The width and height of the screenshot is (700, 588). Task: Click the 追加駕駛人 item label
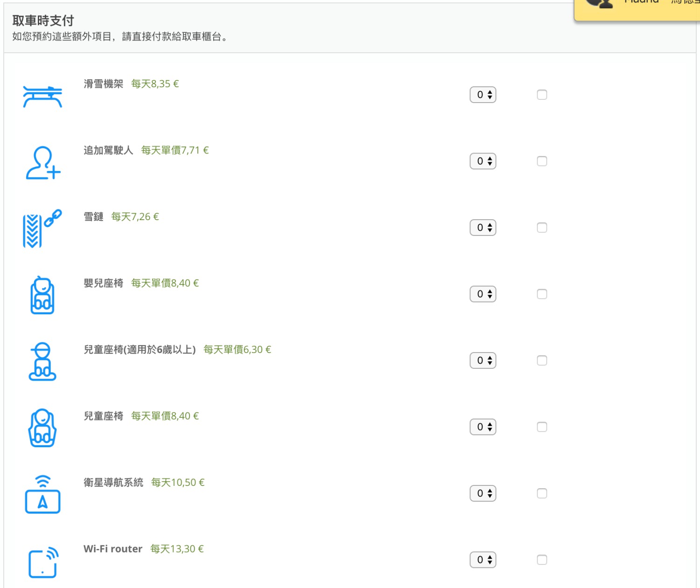coord(108,150)
